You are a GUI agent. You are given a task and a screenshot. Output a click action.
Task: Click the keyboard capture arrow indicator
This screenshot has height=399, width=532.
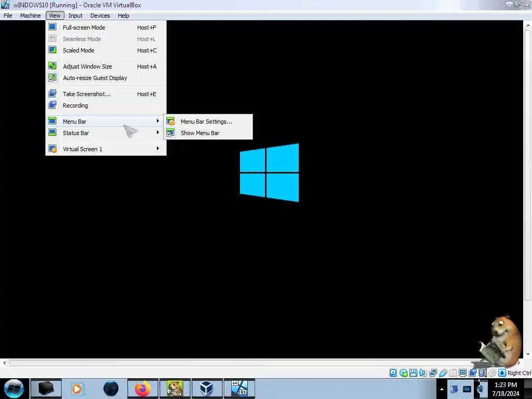[x=502, y=373]
